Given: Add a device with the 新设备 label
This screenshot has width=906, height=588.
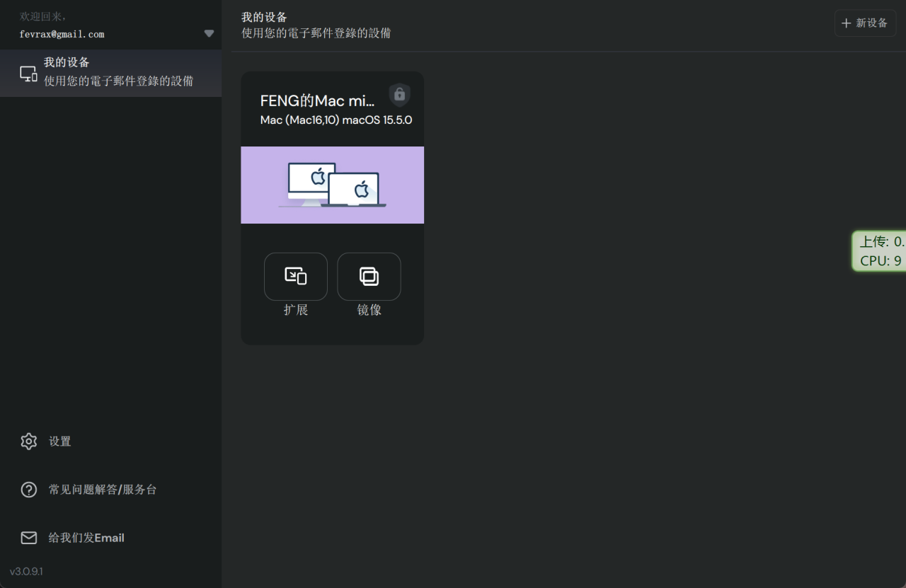Looking at the screenshot, I should pyautogui.click(x=872, y=23).
